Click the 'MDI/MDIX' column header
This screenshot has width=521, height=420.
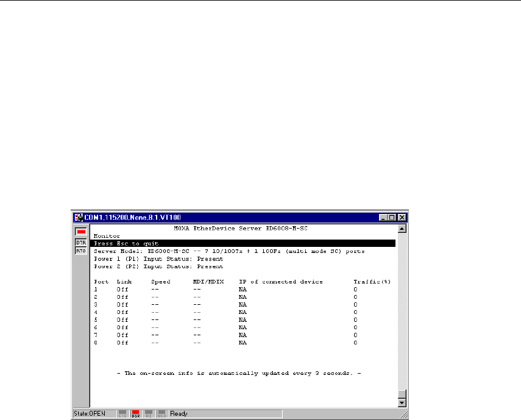pos(208,282)
